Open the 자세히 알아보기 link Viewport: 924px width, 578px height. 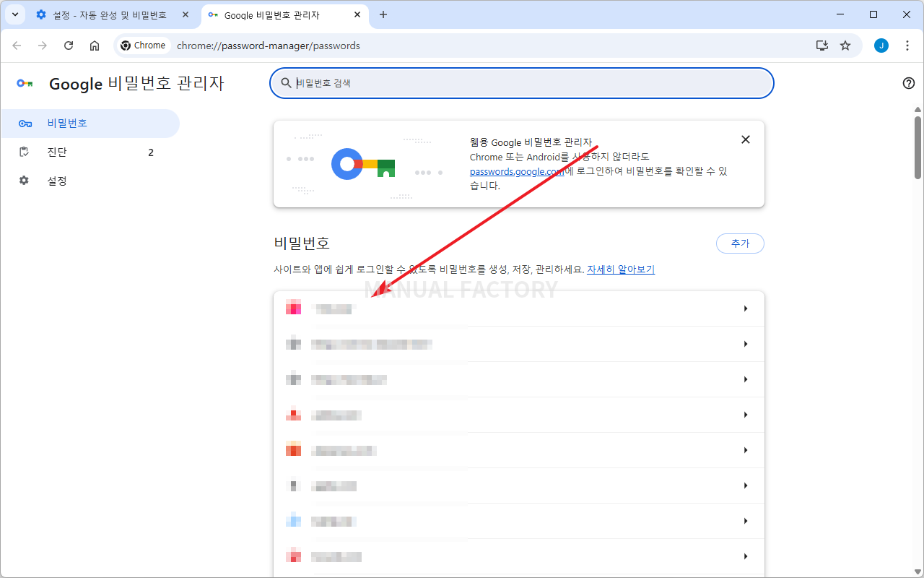[621, 269]
